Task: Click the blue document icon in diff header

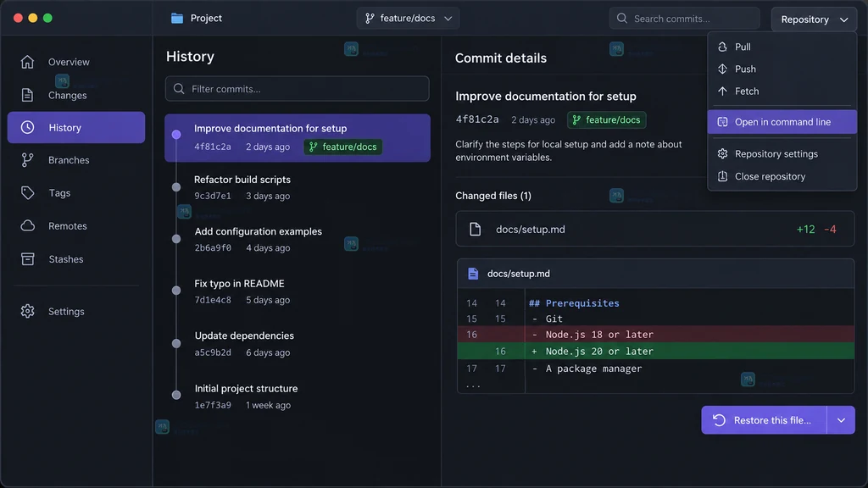Action: pyautogui.click(x=473, y=274)
